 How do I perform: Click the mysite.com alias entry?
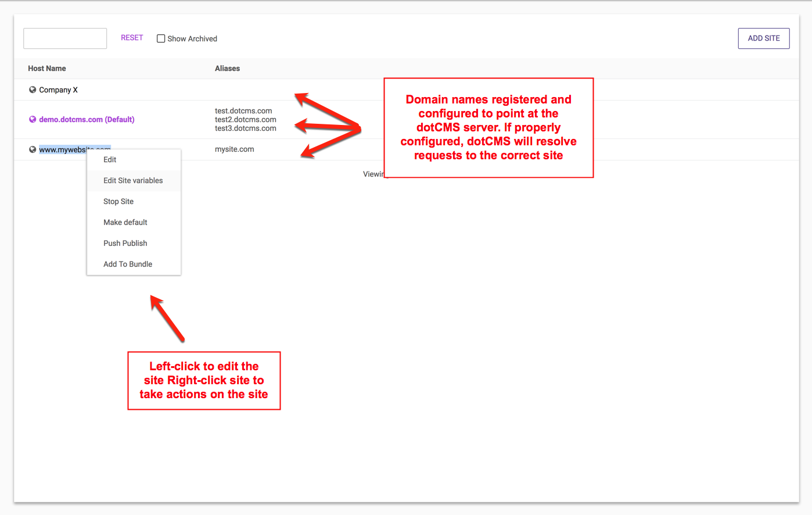click(235, 149)
